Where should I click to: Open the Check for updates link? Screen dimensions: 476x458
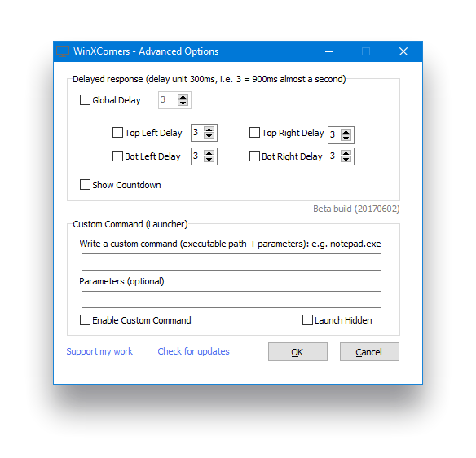(194, 351)
